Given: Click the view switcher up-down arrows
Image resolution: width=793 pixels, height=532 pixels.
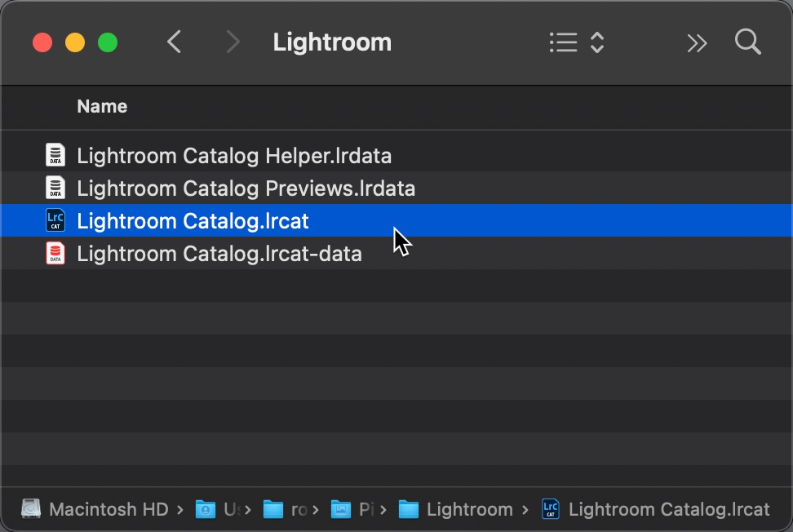Looking at the screenshot, I should pyautogui.click(x=597, y=42).
